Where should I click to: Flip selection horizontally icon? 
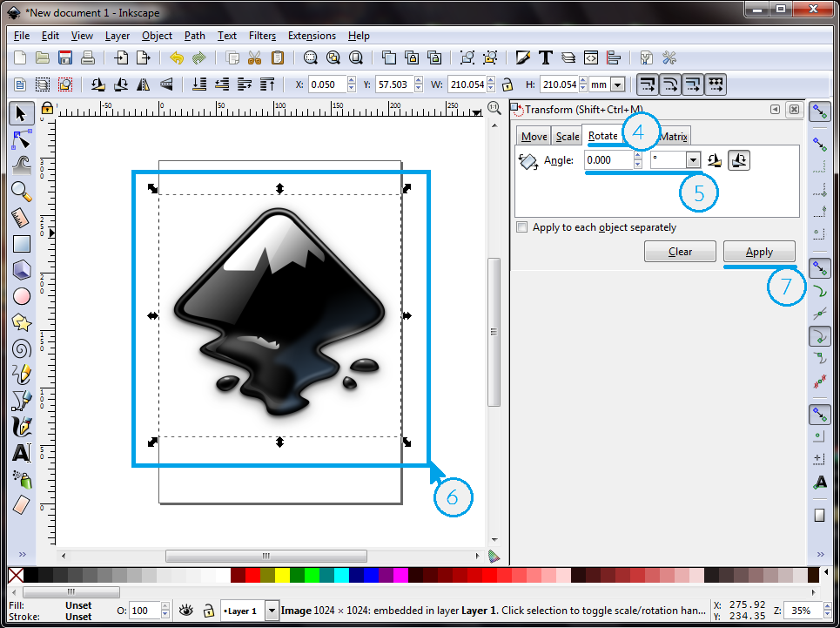[x=143, y=84]
